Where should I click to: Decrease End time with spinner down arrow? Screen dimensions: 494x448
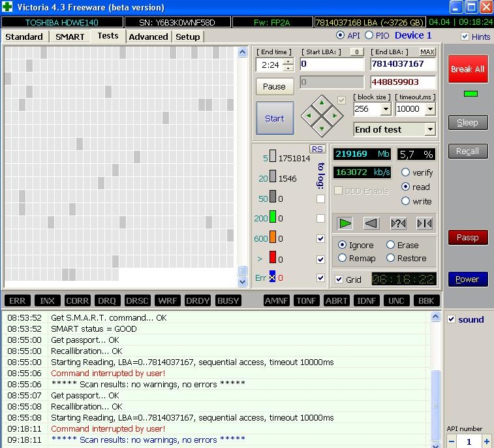pyautogui.click(x=288, y=68)
